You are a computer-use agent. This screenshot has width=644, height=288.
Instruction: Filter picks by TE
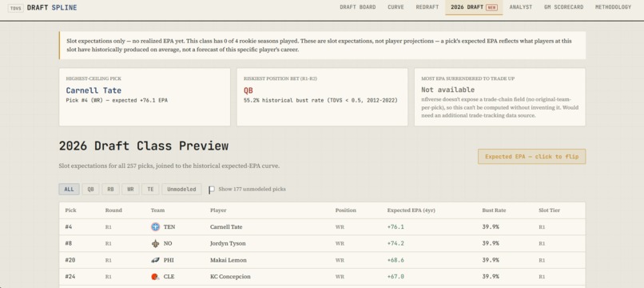[150, 190]
